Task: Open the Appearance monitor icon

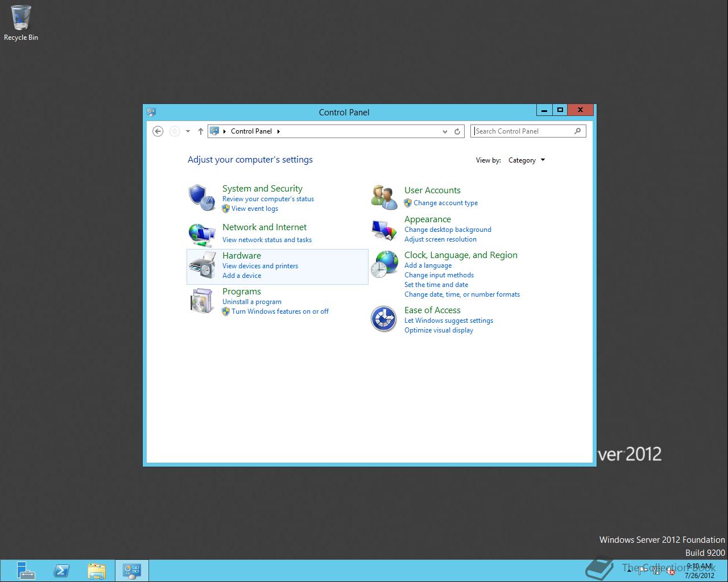Action: click(x=384, y=230)
